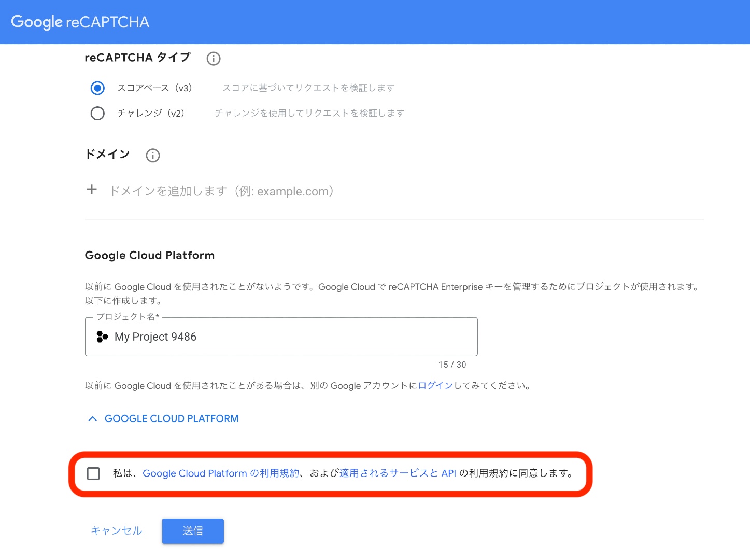Open 適用されるサービスと API link
This screenshot has height=560, width=750.
point(398,473)
